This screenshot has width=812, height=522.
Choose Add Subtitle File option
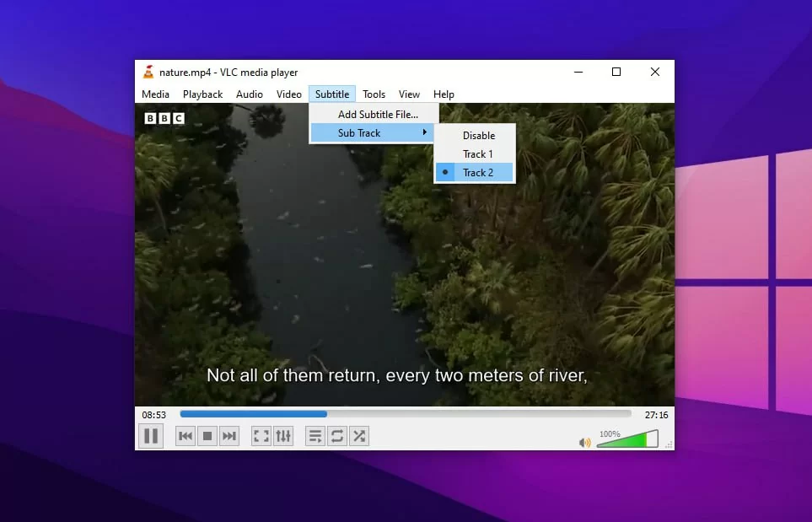[x=378, y=115]
